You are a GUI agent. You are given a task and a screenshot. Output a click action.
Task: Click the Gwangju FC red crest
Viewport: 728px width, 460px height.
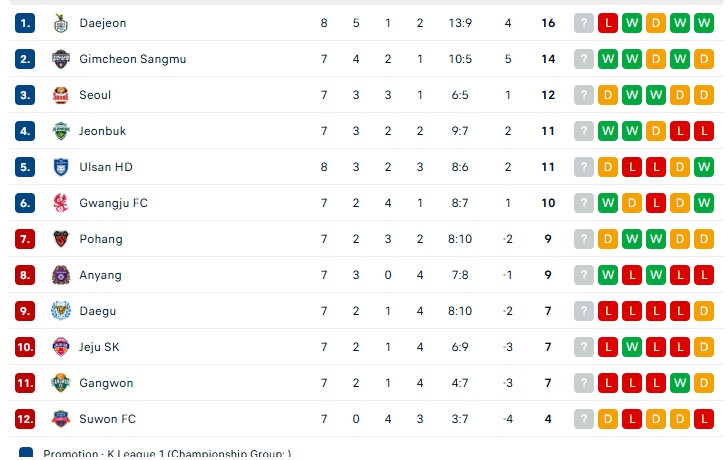(61, 203)
